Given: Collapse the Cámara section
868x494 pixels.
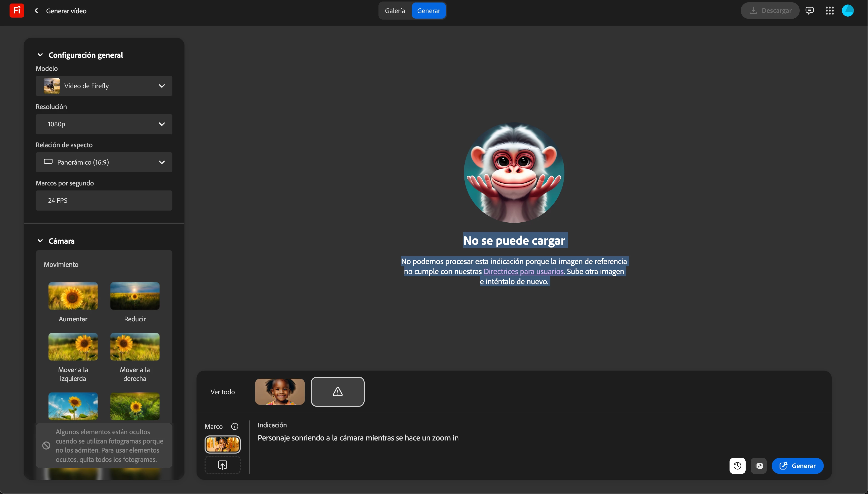Looking at the screenshot, I should [40, 241].
